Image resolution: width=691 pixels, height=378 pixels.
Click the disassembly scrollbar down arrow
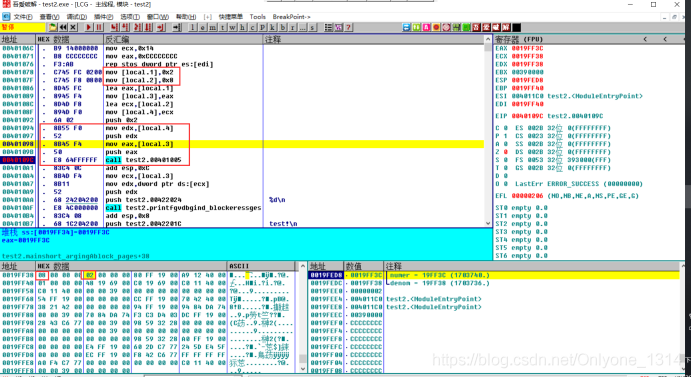[488, 223]
